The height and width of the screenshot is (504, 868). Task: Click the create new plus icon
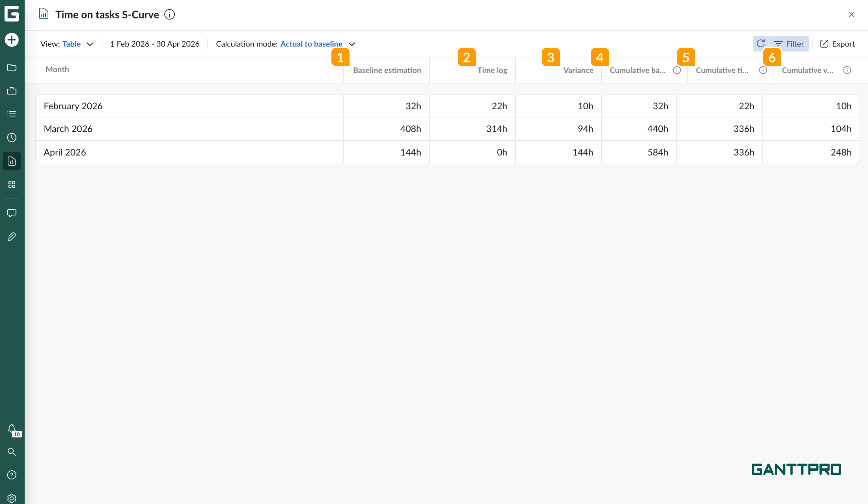coord(12,39)
